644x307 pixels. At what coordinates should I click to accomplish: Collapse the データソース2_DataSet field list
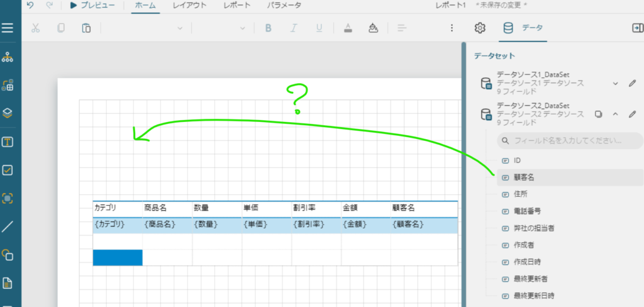pos(616,114)
